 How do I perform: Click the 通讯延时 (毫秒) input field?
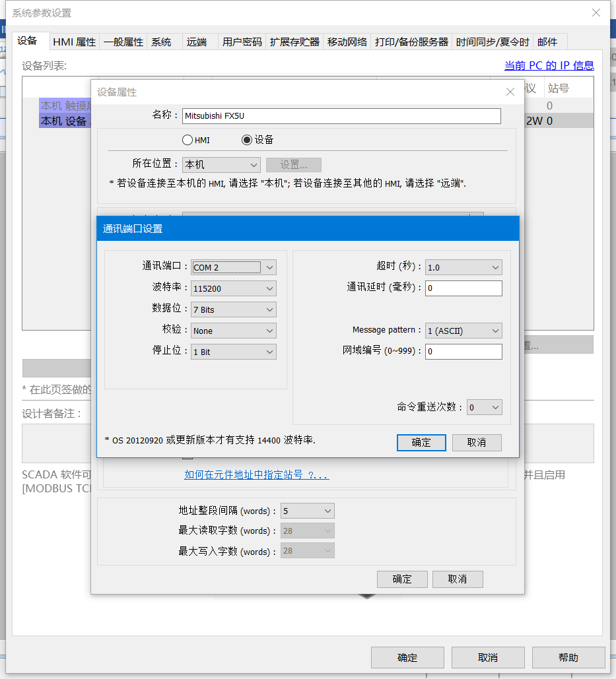pyautogui.click(x=463, y=288)
